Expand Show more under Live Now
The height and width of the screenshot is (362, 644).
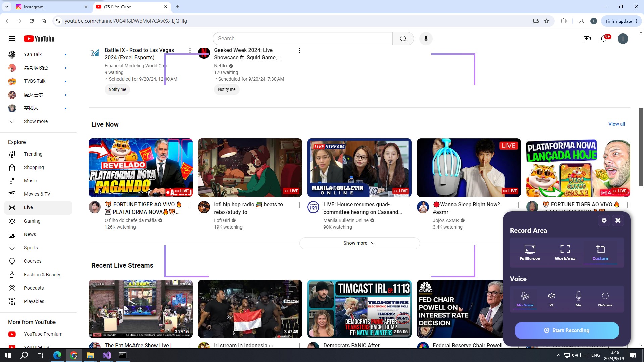(x=359, y=243)
